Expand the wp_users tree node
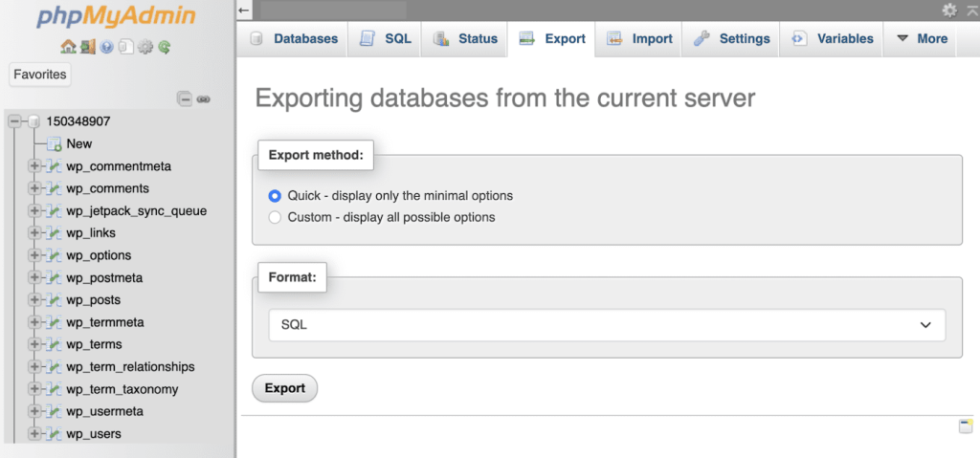Image resolution: width=980 pixels, height=458 pixels. [34, 434]
